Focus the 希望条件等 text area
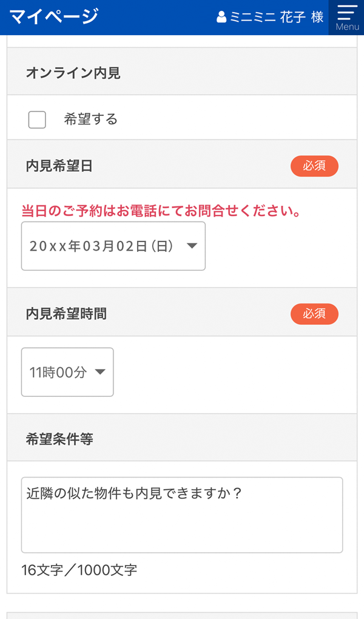The width and height of the screenshot is (364, 619). (x=181, y=515)
